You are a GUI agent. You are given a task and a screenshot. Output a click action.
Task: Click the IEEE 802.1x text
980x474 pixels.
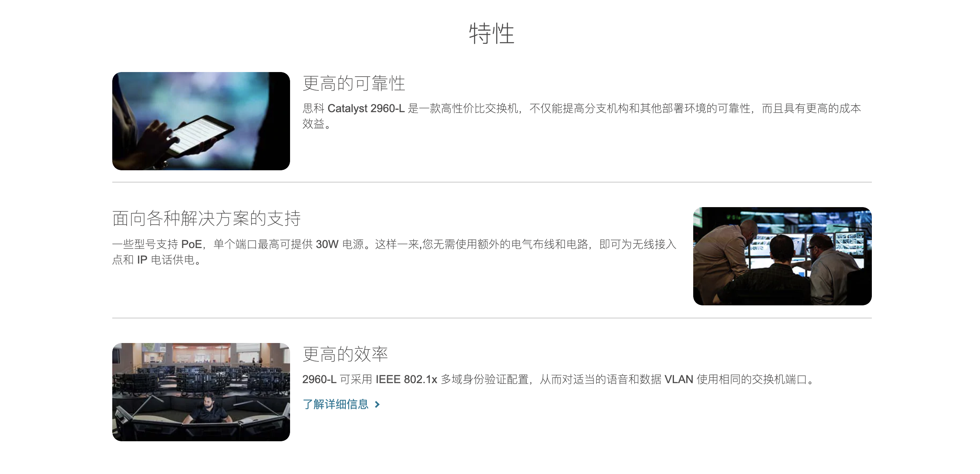tap(406, 379)
